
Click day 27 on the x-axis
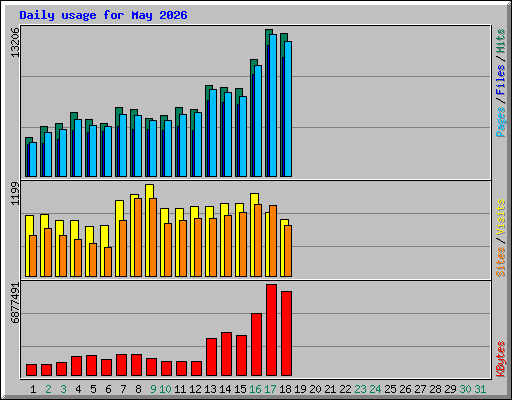click(x=420, y=389)
